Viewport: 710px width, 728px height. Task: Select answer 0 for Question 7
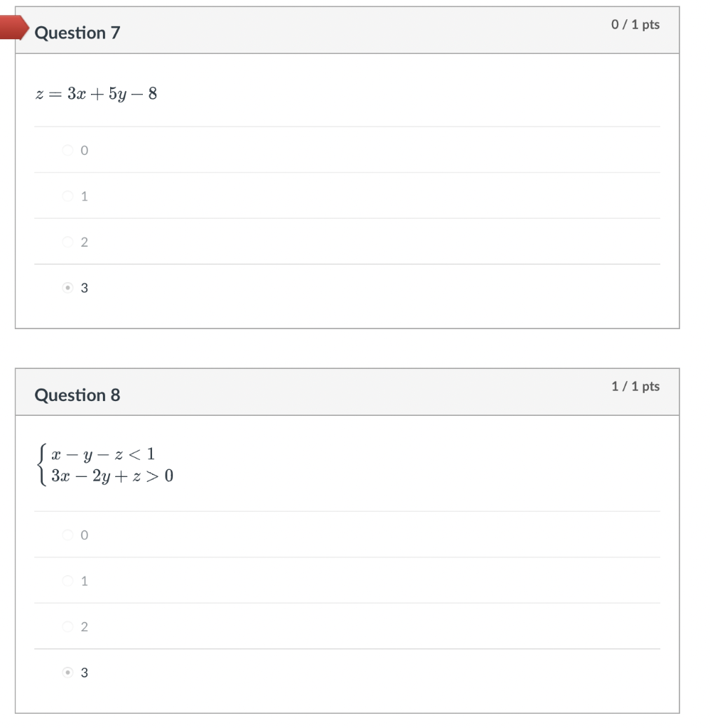(68, 150)
